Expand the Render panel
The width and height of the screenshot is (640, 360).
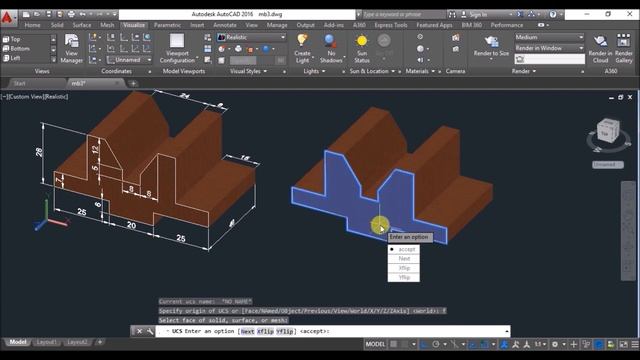[x=524, y=71]
